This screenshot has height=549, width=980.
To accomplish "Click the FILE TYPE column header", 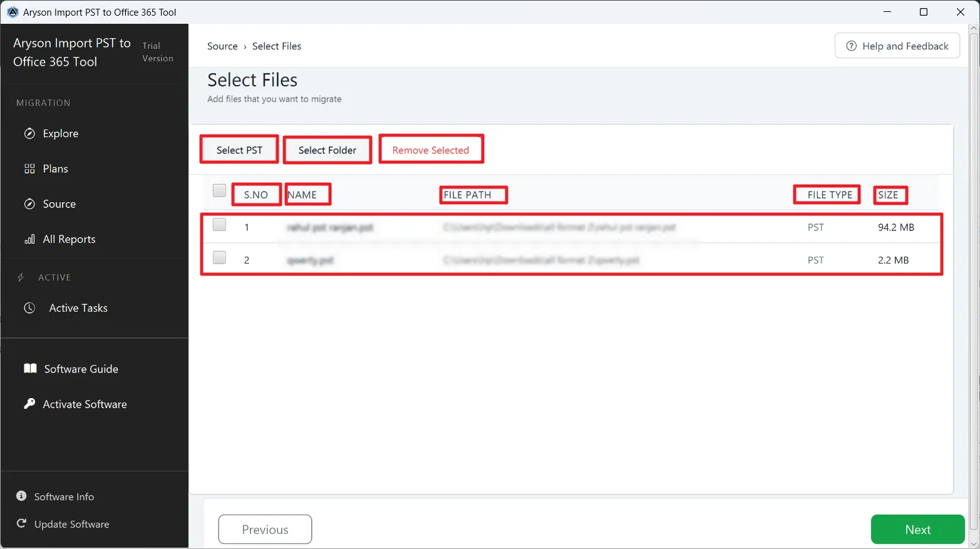I will point(830,195).
